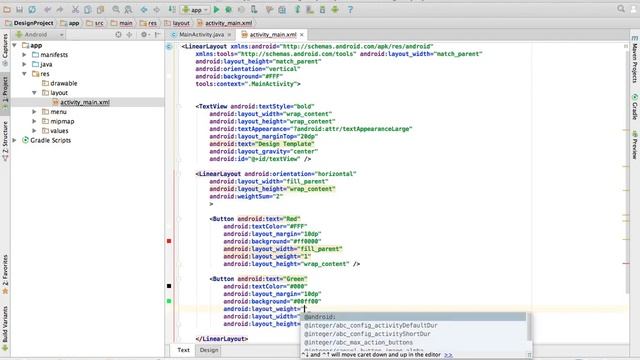Click the red color gutter swatch

click(x=169, y=241)
